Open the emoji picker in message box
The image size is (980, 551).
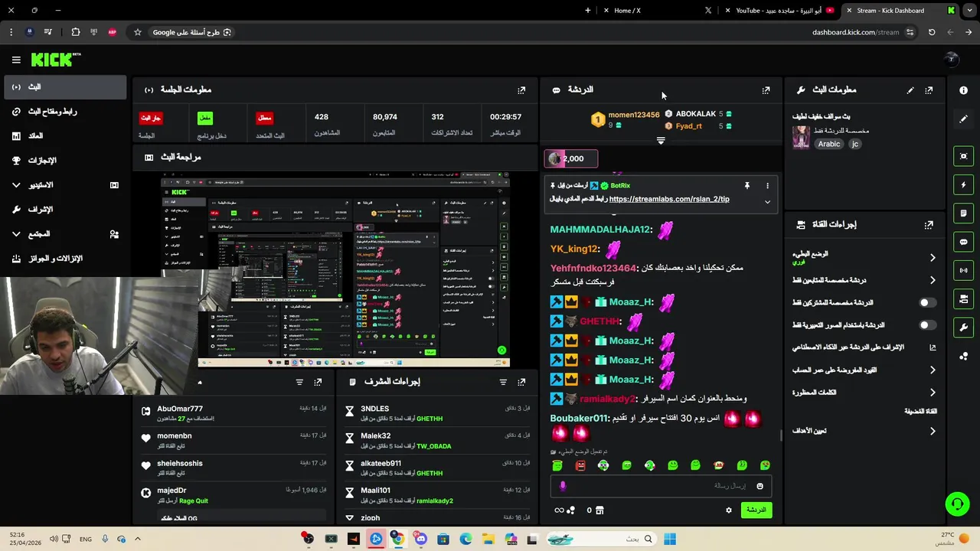point(759,486)
